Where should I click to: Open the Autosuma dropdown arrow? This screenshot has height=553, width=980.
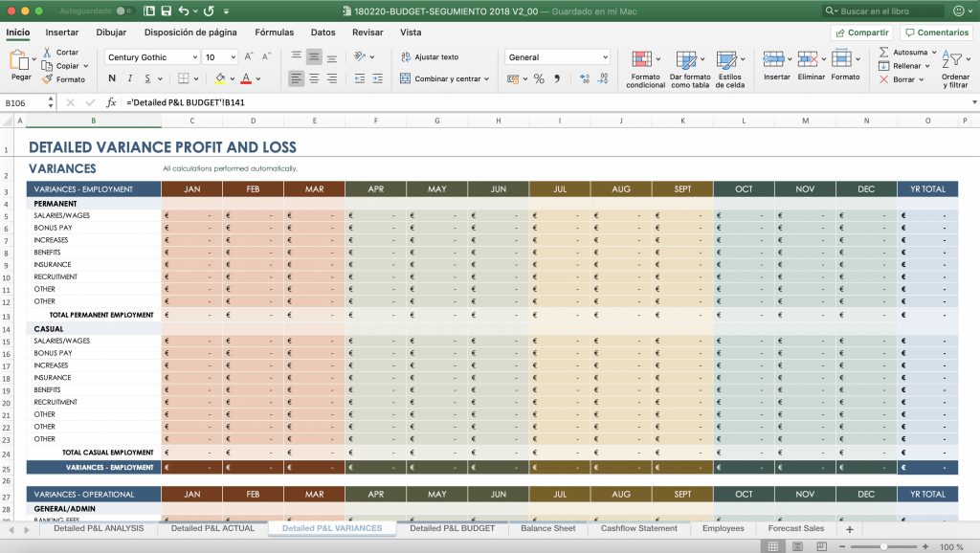pyautogui.click(x=934, y=52)
